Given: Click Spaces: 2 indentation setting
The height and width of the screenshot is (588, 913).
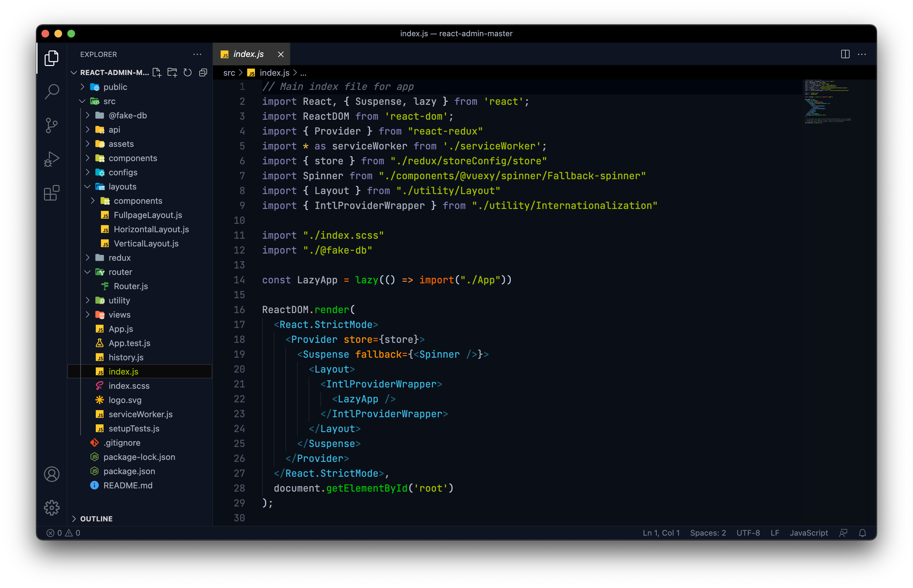Looking at the screenshot, I should coord(708,533).
